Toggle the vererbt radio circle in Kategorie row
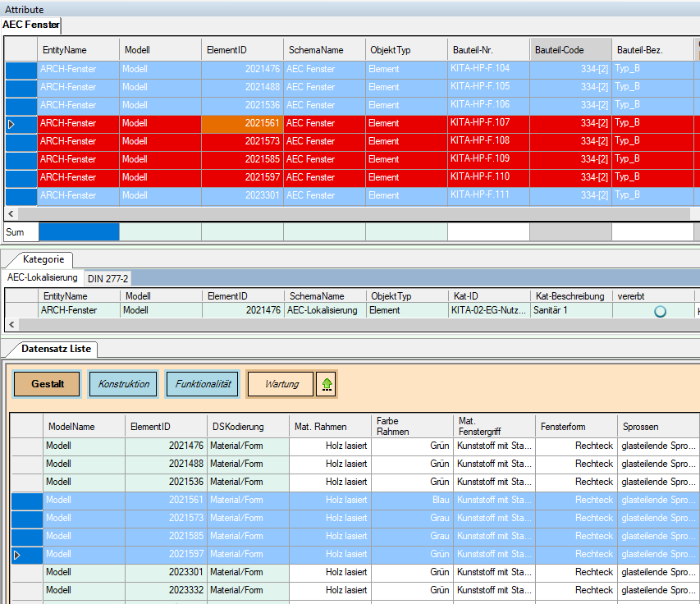The height and width of the screenshot is (604, 700). 660,311
